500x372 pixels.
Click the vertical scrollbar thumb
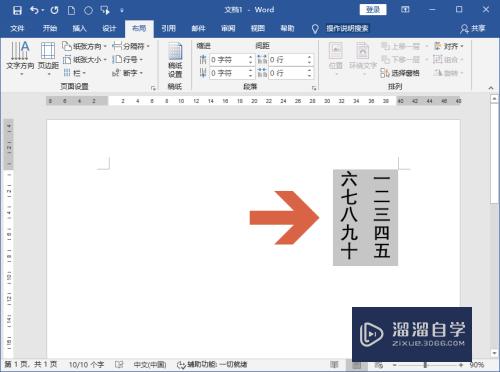point(494,153)
